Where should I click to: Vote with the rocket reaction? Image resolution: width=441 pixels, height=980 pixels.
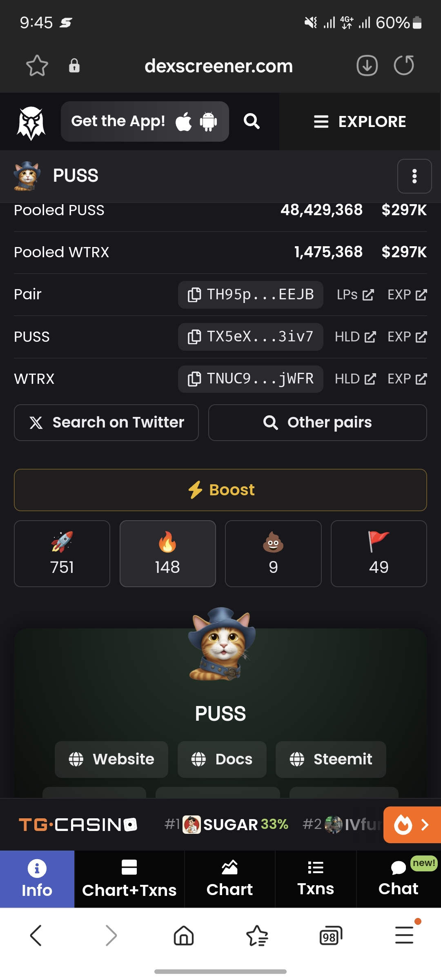click(x=62, y=553)
